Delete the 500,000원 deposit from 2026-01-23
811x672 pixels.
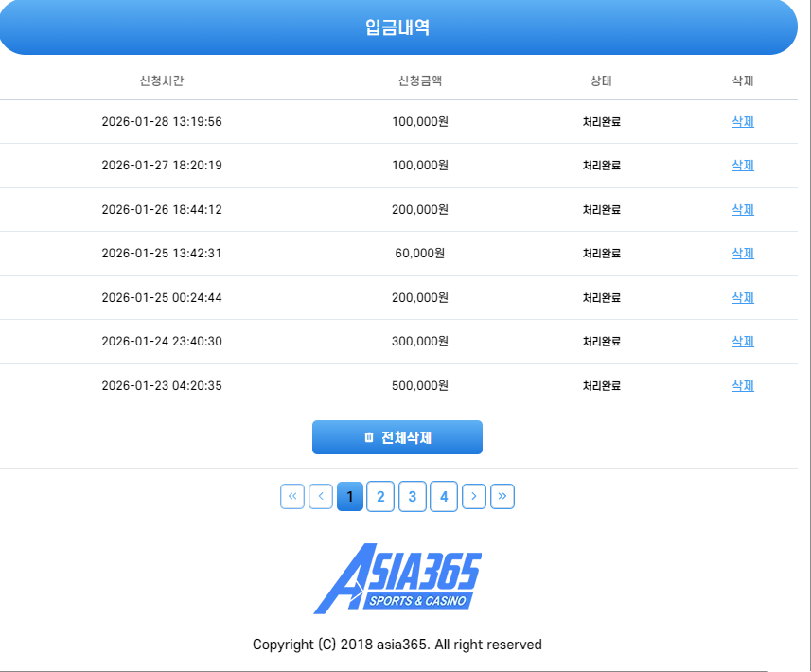tap(743, 385)
